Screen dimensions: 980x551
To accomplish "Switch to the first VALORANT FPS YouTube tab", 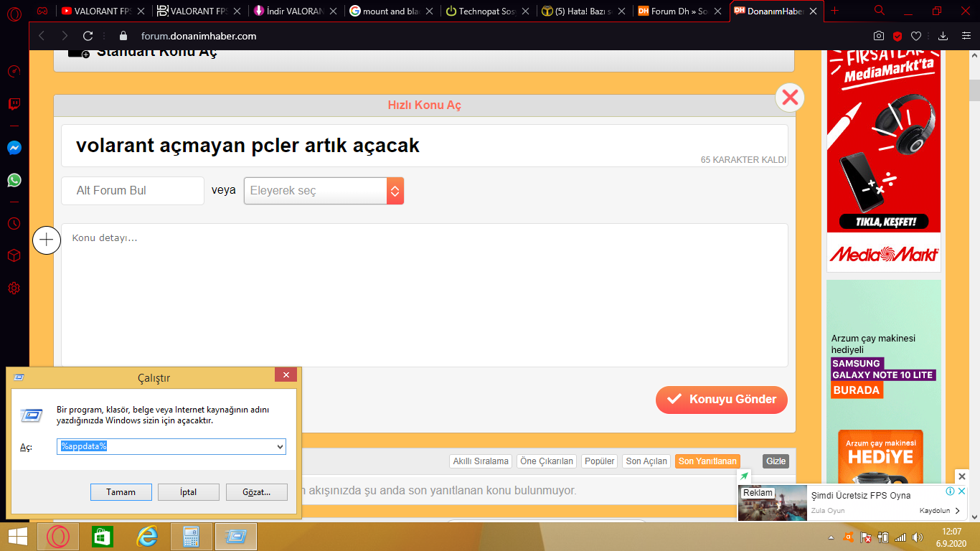I will coord(102,11).
